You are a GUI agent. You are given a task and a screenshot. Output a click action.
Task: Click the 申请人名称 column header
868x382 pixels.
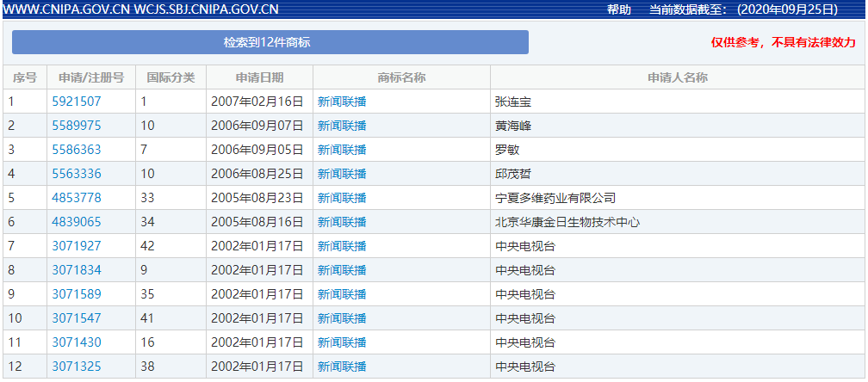(678, 77)
